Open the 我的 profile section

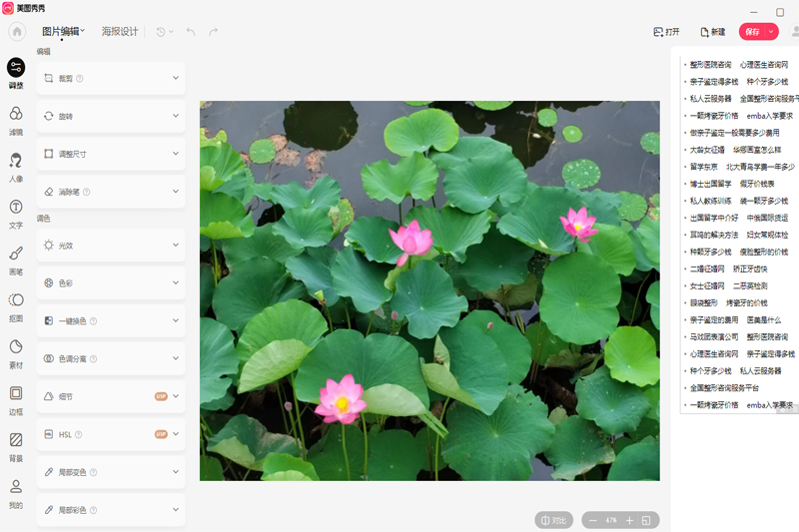(x=16, y=494)
